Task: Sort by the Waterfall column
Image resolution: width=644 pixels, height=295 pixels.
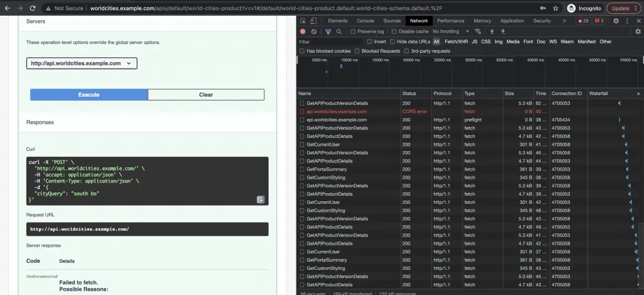Action: pyautogui.click(x=614, y=94)
